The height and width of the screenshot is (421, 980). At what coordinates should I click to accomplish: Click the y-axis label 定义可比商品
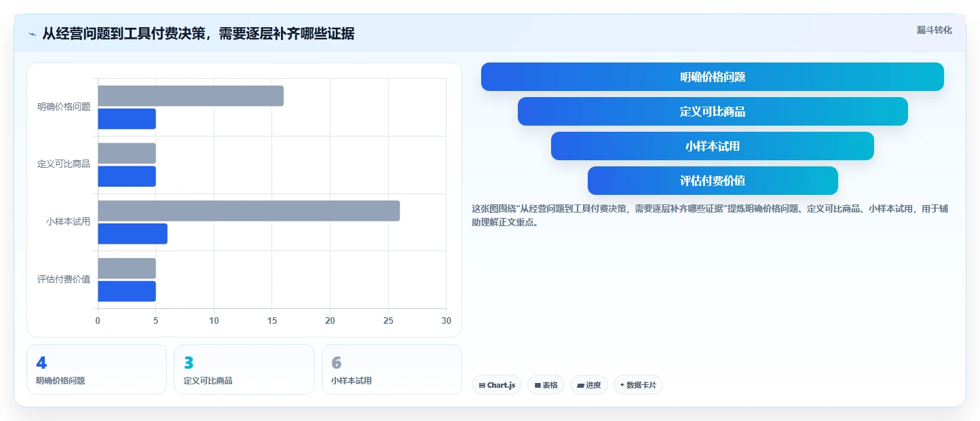pyautogui.click(x=64, y=164)
